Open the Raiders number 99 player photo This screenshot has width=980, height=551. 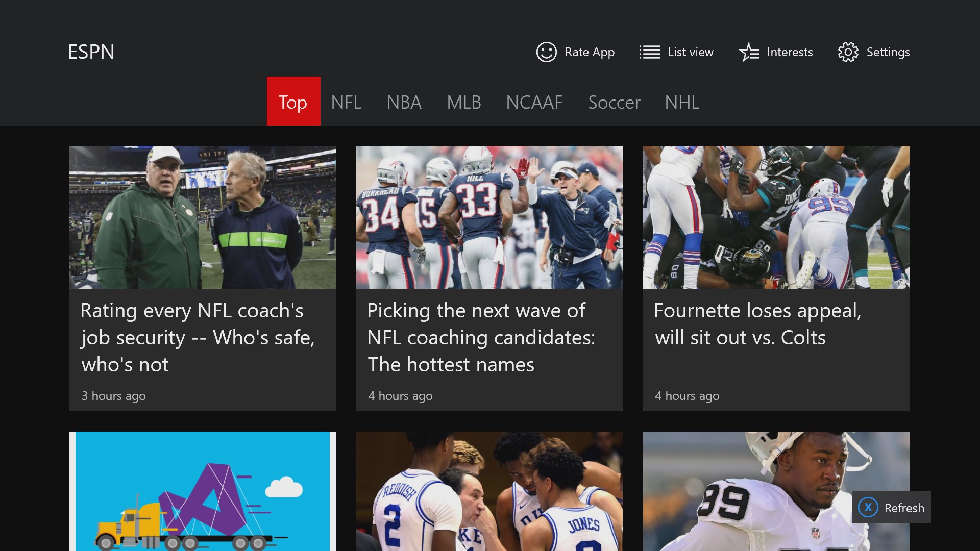[x=776, y=491]
